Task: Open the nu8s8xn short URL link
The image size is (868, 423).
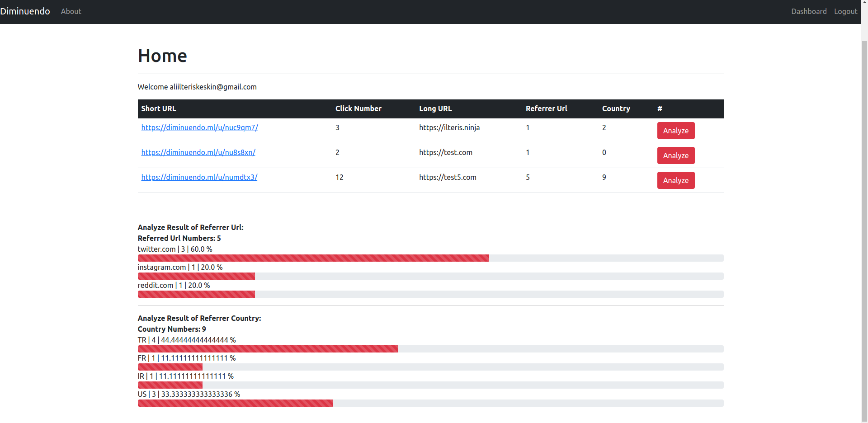Action: click(198, 152)
